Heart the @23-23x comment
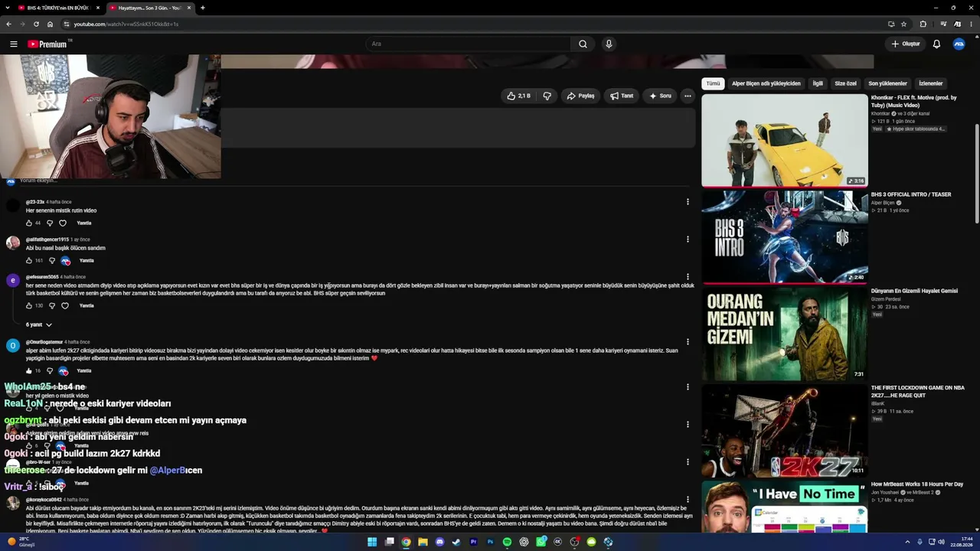 tap(63, 223)
